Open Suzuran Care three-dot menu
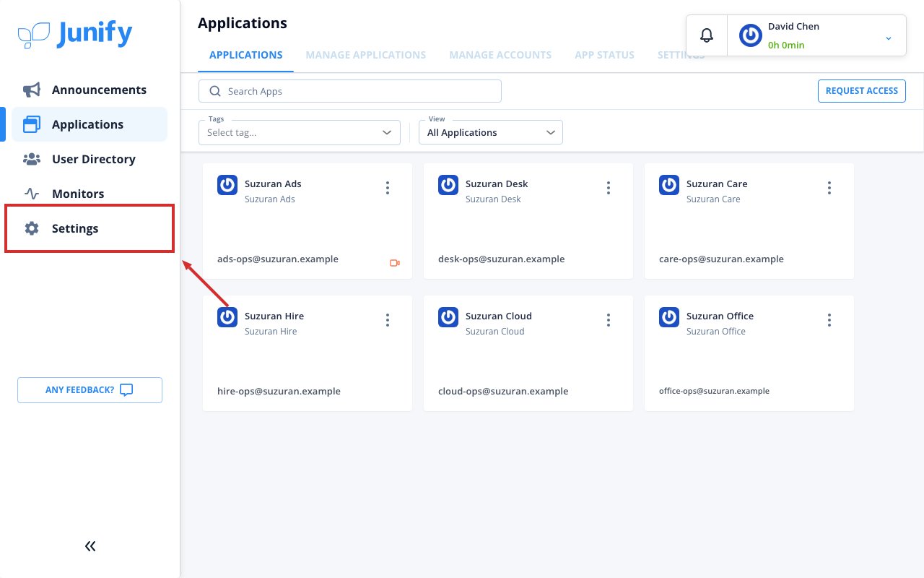Image resolution: width=924 pixels, height=578 pixels. (829, 188)
